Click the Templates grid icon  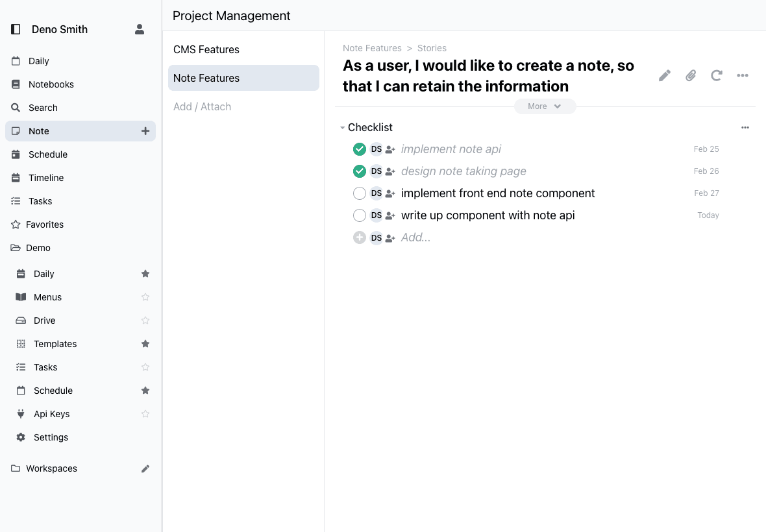point(21,344)
